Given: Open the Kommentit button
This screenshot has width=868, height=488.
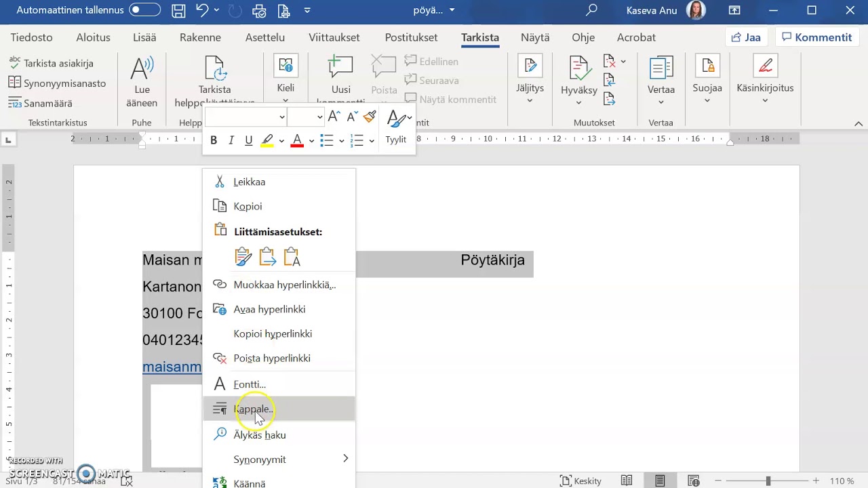Looking at the screenshot, I should click(x=817, y=37).
